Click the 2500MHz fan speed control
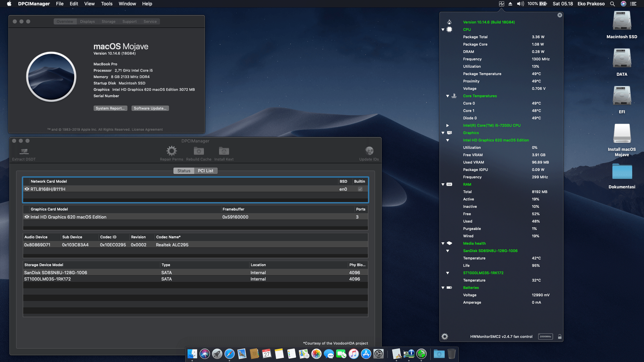 coord(546,336)
